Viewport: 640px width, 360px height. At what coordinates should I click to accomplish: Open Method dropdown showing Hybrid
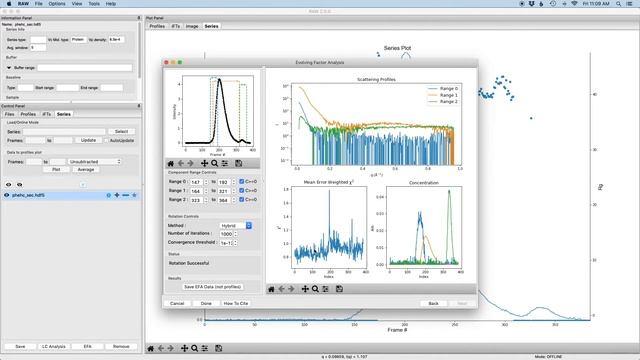click(236, 225)
